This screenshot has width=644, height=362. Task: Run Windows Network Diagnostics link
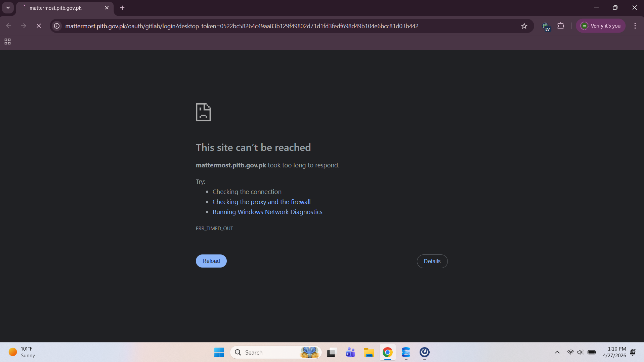(267, 212)
